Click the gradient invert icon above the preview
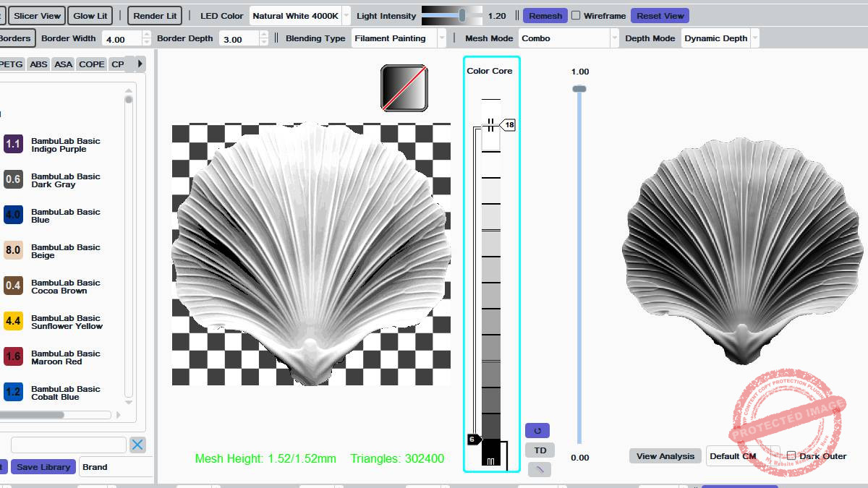 point(404,88)
